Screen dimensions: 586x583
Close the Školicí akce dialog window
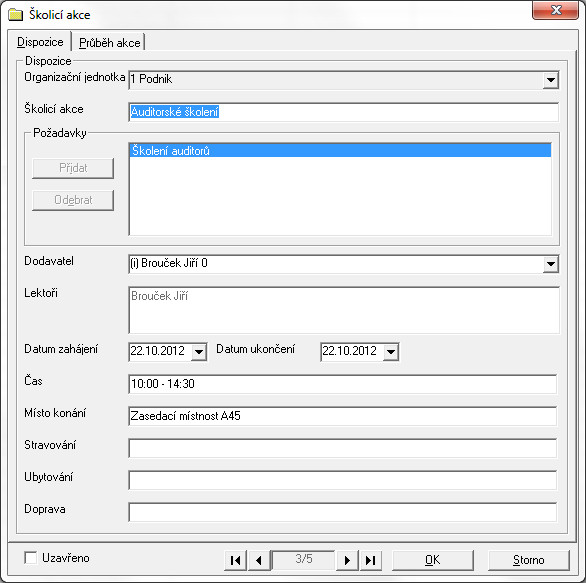pyautogui.click(x=555, y=10)
